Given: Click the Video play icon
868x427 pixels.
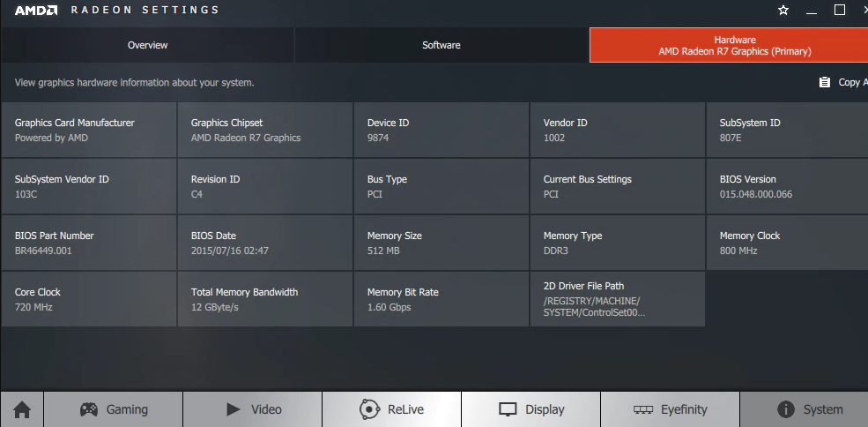Looking at the screenshot, I should 233,410.
